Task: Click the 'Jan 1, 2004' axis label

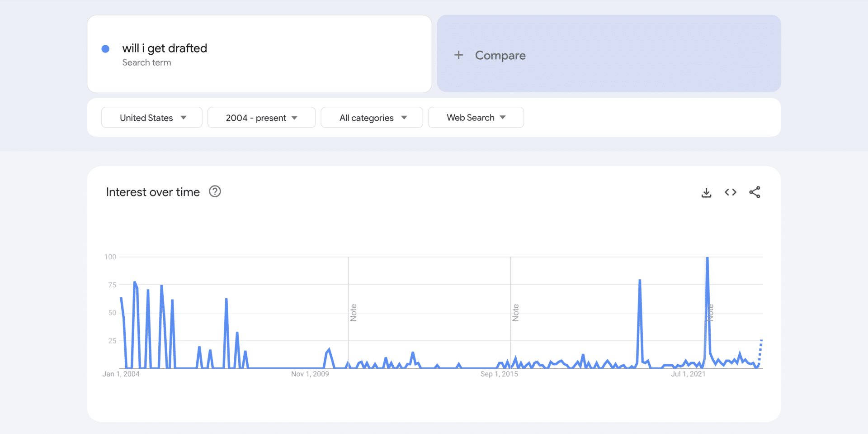Action: (x=121, y=374)
